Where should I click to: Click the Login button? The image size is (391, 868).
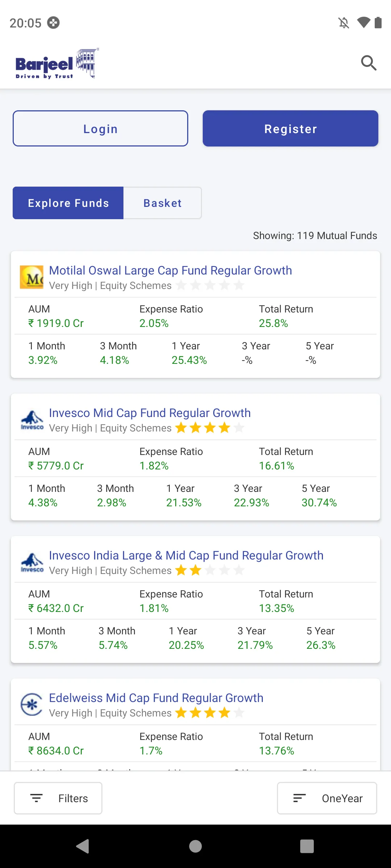(100, 128)
